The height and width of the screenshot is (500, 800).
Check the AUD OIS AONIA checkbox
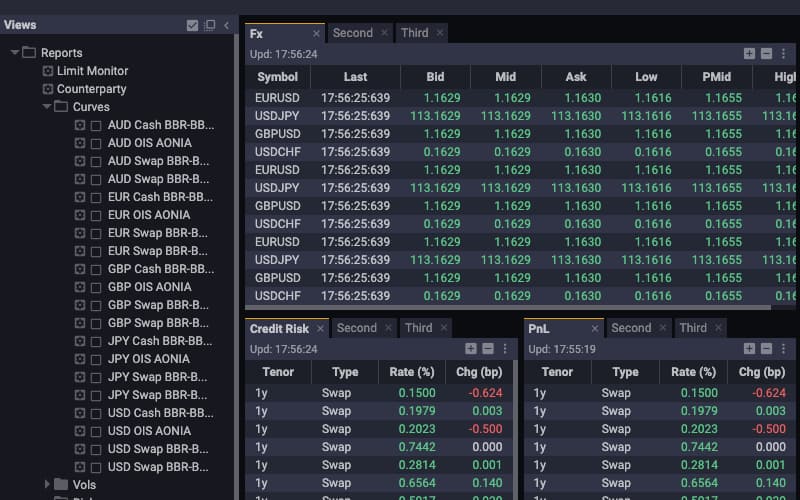96,143
